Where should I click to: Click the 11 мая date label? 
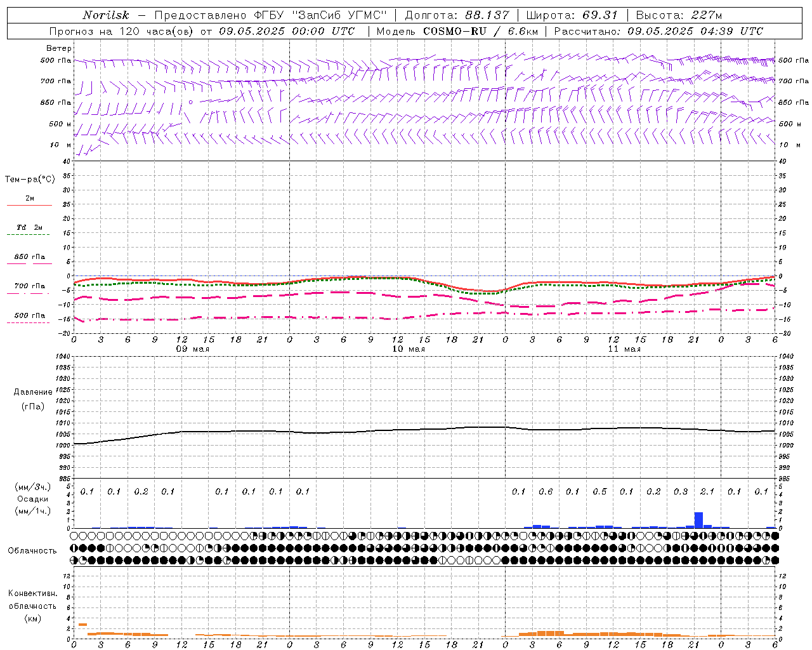(x=624, y=349)
